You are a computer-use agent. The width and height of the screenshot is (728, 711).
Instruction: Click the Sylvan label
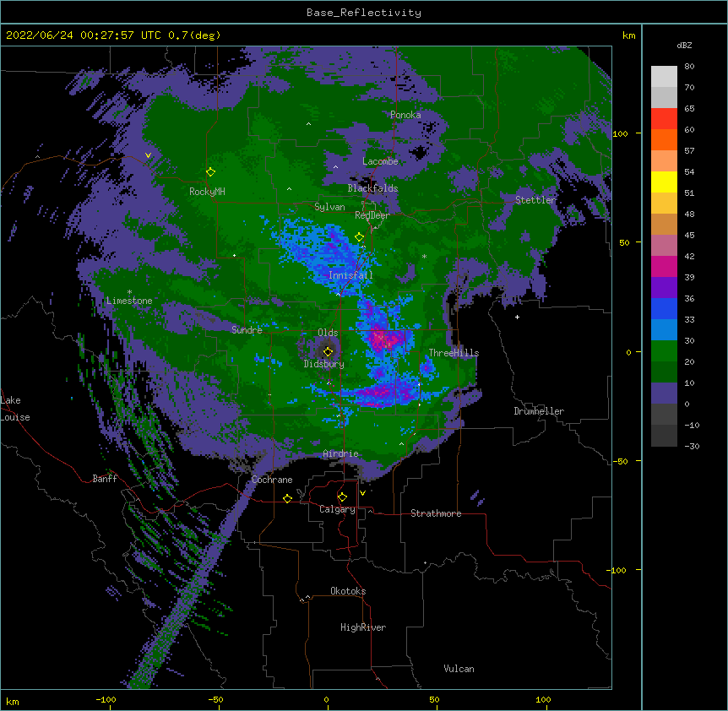pyautogui.click(x=329, y=207)
